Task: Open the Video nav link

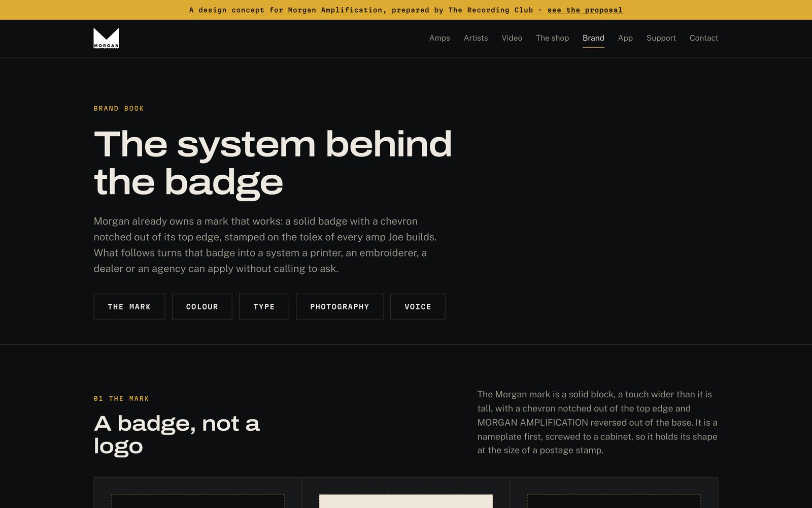Action: point(512,38)
